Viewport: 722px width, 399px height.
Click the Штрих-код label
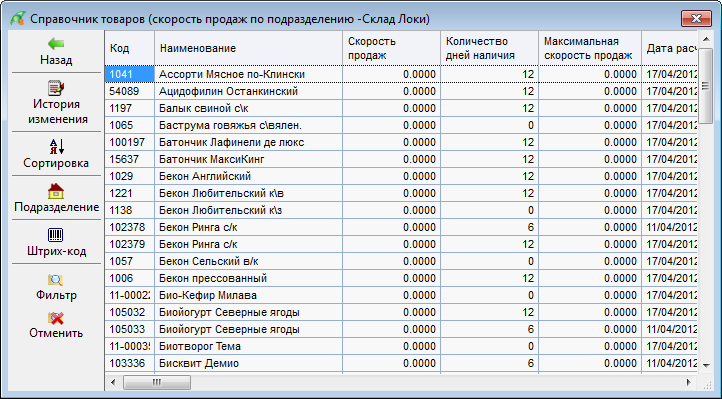tap(56, 251)
